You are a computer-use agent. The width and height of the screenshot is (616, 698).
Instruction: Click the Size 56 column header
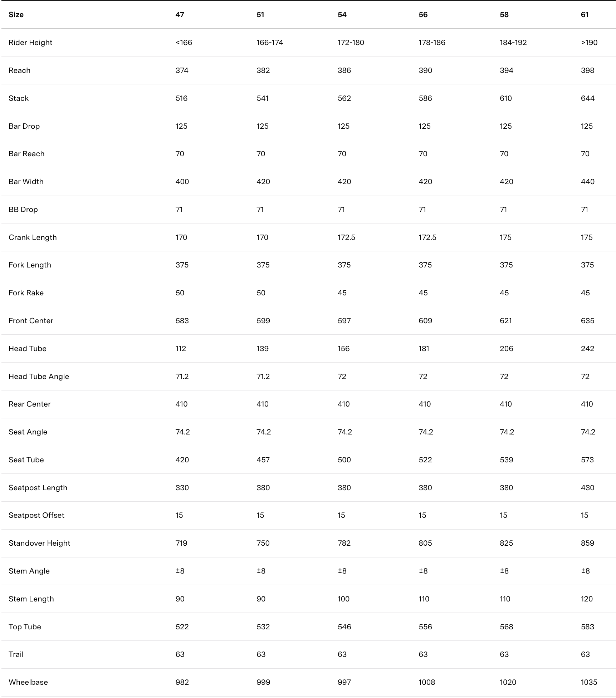423,15
